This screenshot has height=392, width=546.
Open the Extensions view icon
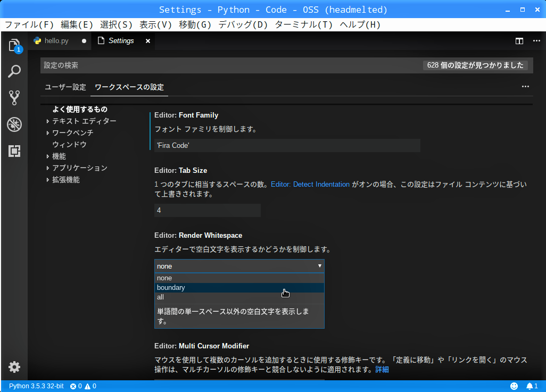click(x=14, y=151)
